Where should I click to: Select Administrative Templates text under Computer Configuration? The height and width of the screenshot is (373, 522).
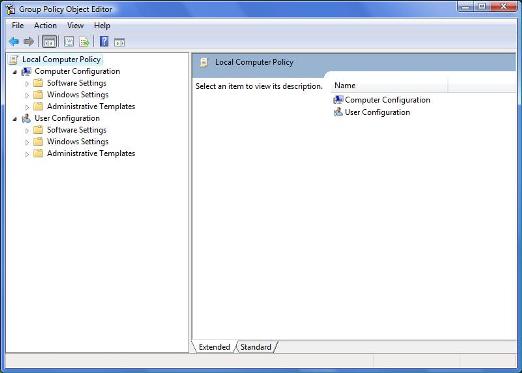point(91,106)
